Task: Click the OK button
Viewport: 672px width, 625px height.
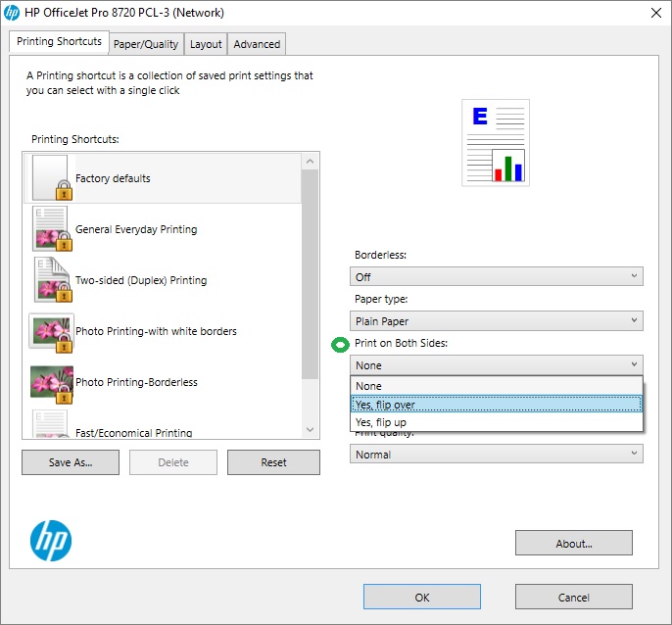Action: point(421,597)
